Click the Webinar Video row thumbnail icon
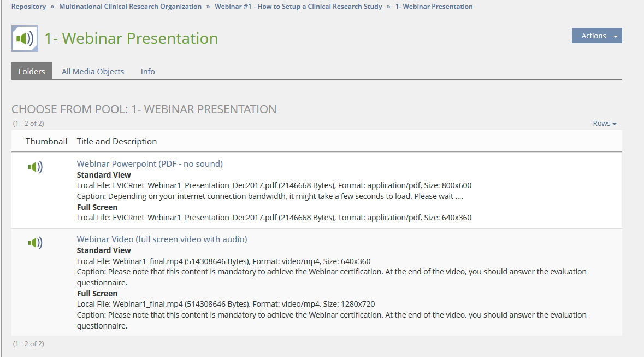Screen dimensions: 644x357 (x=36, y=243)
